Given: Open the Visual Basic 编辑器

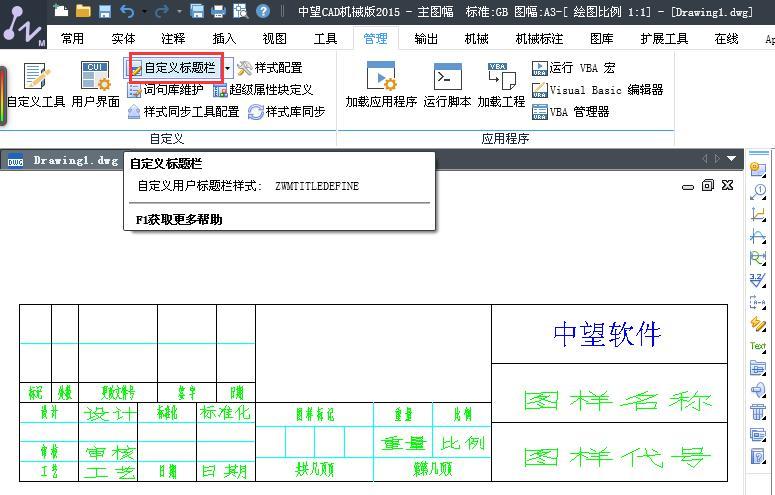Looking at the screenshot, I should [x=597, y=90].
